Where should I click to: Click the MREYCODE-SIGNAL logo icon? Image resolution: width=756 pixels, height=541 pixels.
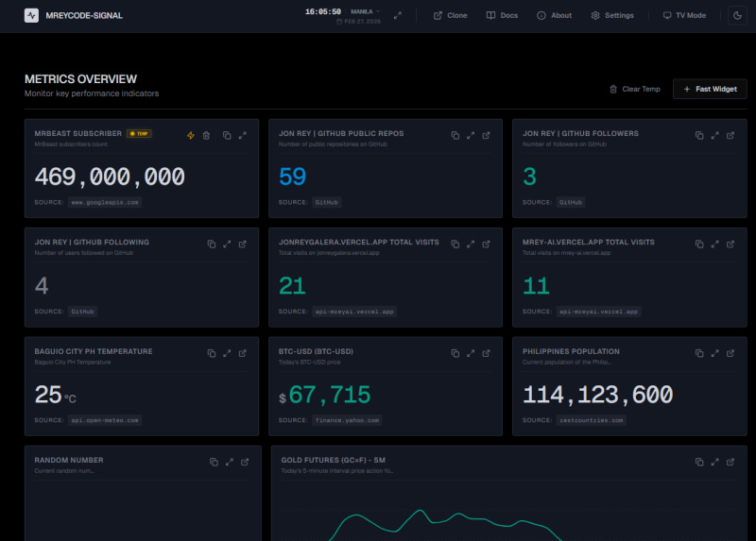[32, 15]
